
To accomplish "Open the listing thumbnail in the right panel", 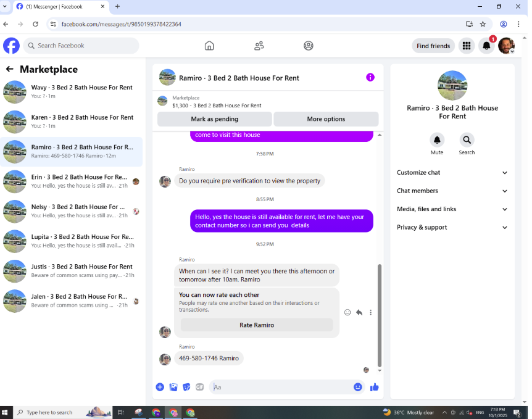I will (x=452, y=86).
